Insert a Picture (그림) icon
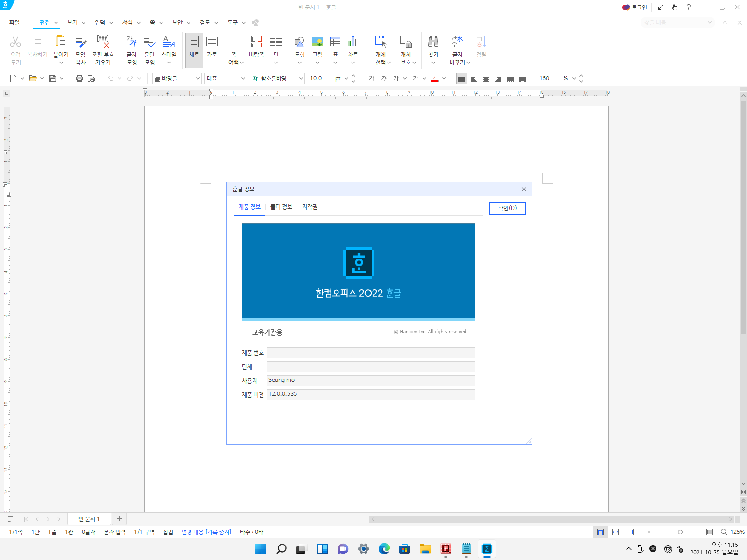This screenshot has height=560, width=747. pos(317,42)
